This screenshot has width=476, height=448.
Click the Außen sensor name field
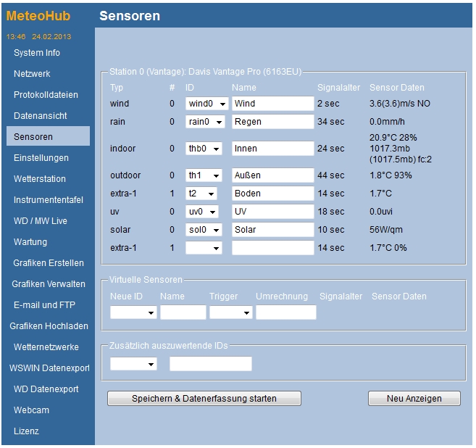(x=272, y=175)
